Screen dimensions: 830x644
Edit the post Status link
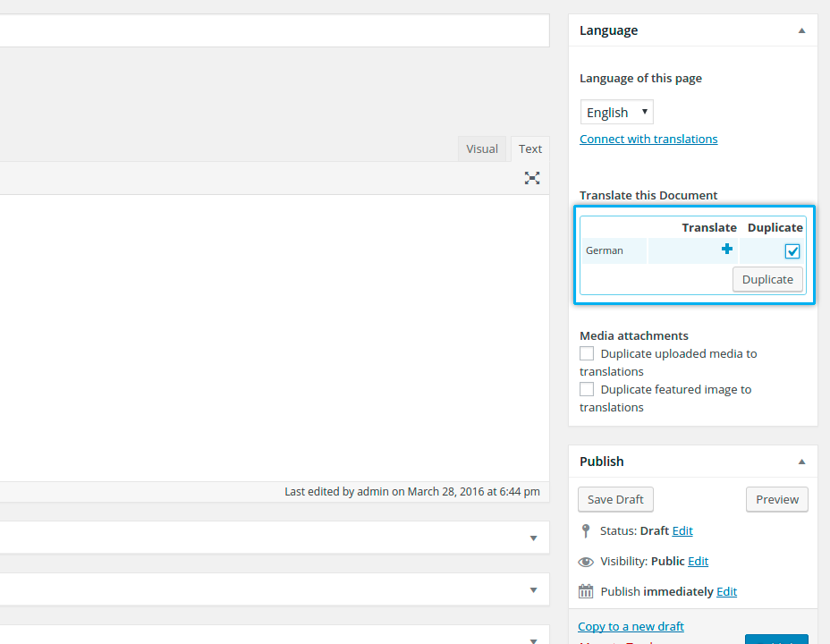682,530
